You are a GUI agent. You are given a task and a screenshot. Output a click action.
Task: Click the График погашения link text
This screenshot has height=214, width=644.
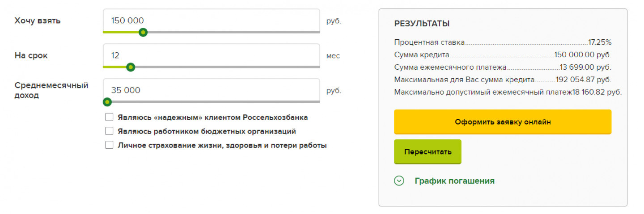click(454, 181)
